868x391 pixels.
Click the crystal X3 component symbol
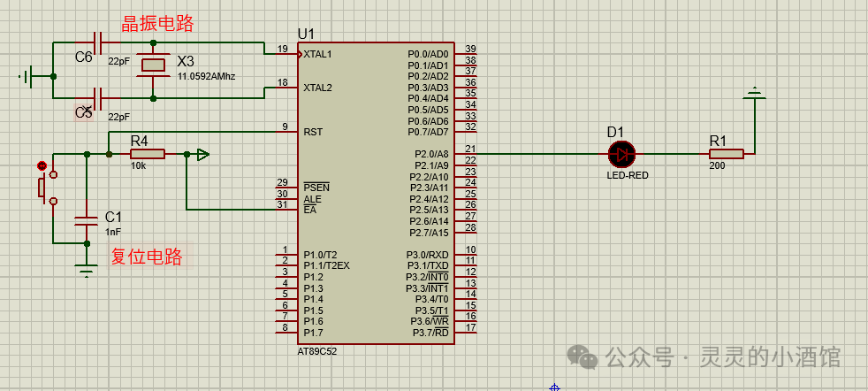tap(153, 65)
